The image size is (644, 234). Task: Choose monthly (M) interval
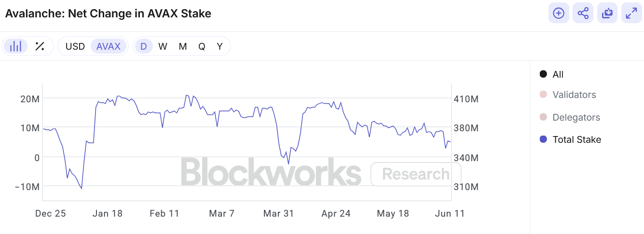pos(183,46)
